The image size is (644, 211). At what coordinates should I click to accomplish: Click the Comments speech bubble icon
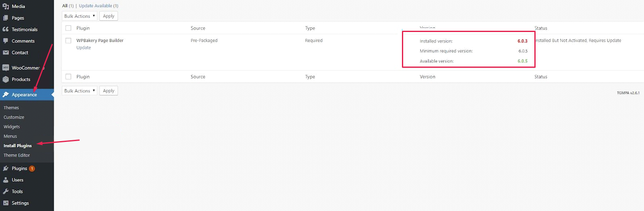click(6, 41)
